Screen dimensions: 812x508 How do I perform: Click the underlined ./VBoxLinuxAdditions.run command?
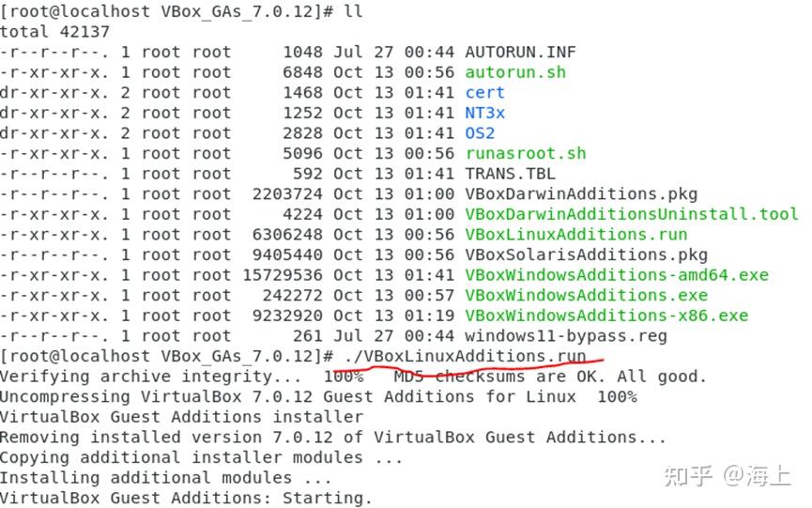(x=465, y=356)
